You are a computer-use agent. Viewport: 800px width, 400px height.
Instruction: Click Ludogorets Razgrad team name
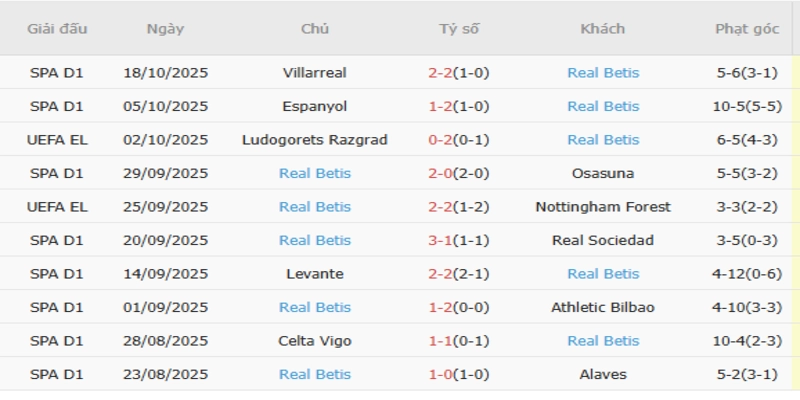[315, 139]
